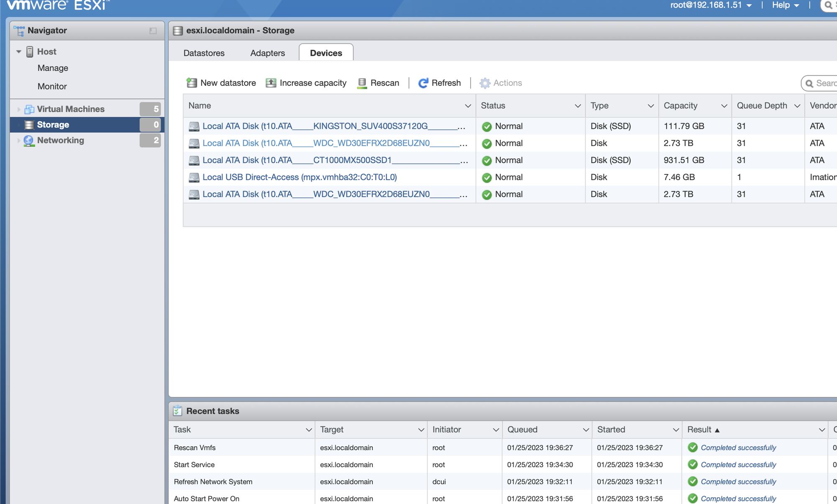Select Monitor under Host

[x=52, y=86]
